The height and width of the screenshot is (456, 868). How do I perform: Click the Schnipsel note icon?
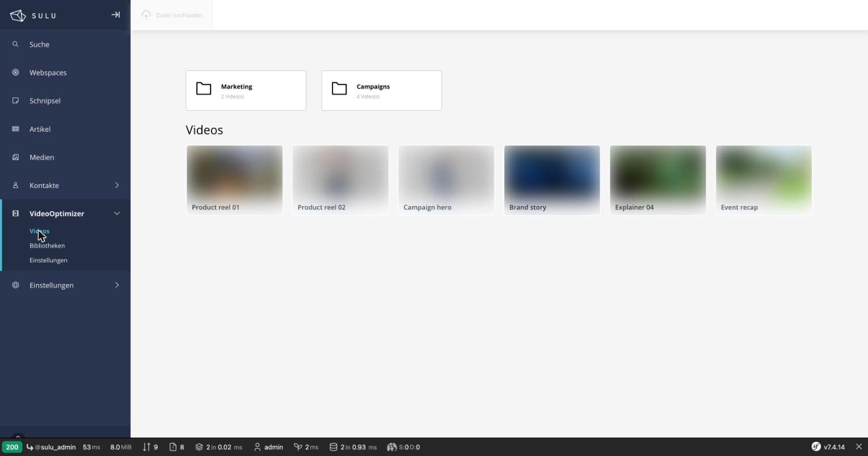point(15,101)
